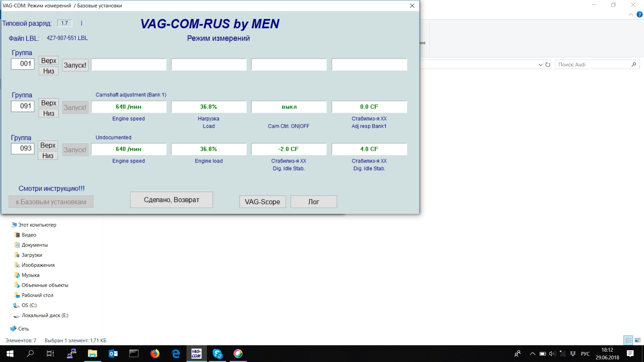644x362 pixels.
Task: Show hidden tray icons chevron
Action: click(532, 354)
